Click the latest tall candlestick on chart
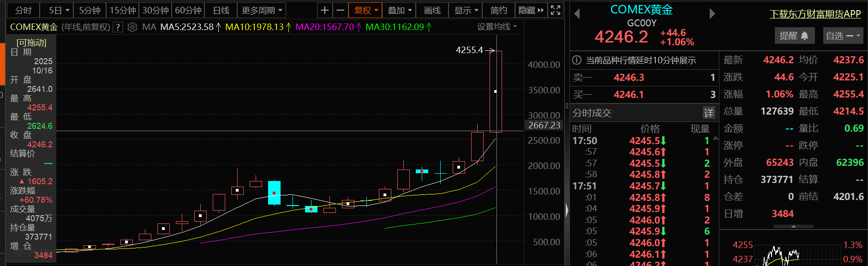 [496, 91]
